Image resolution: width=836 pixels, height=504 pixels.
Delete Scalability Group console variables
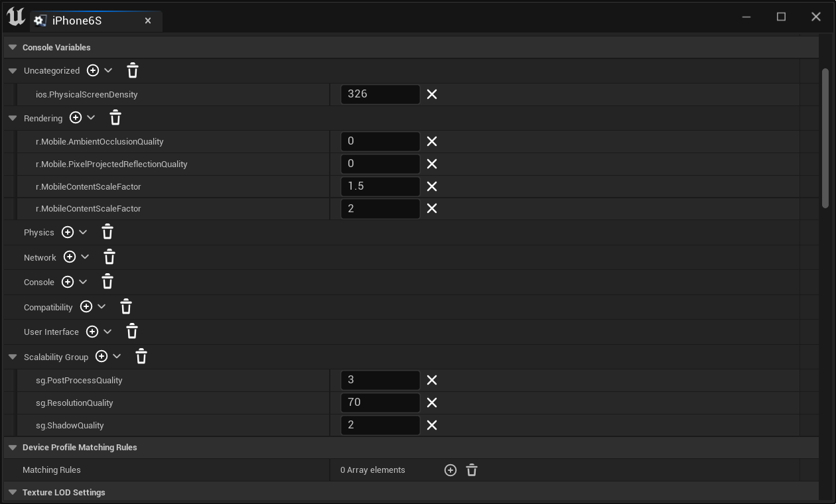click(x=141, y=357)
